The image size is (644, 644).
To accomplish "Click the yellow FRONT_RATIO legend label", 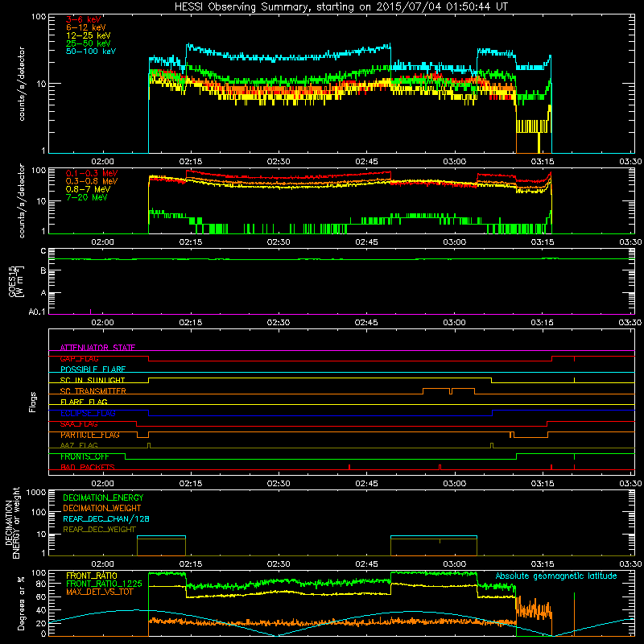I will tap(91, 576).
